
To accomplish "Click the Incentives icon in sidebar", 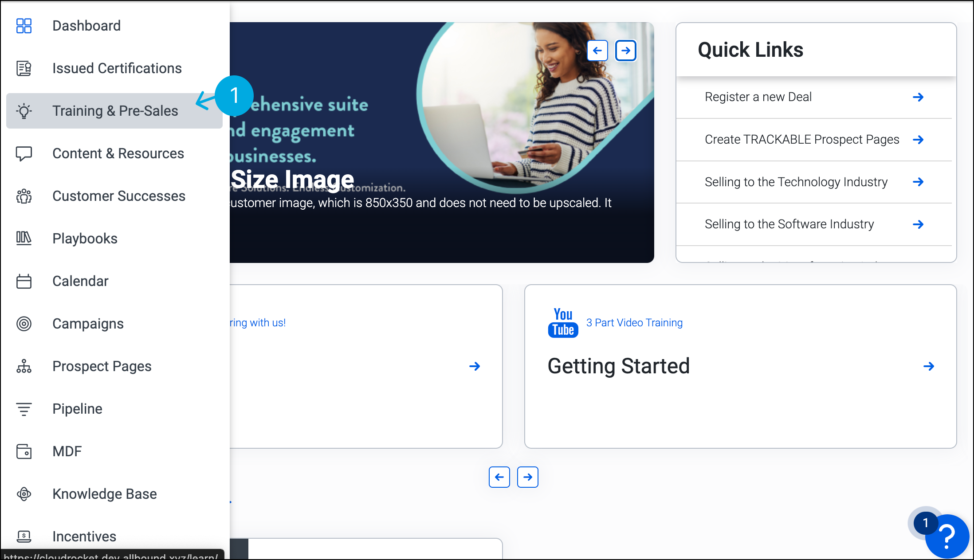I will (24, 537).
